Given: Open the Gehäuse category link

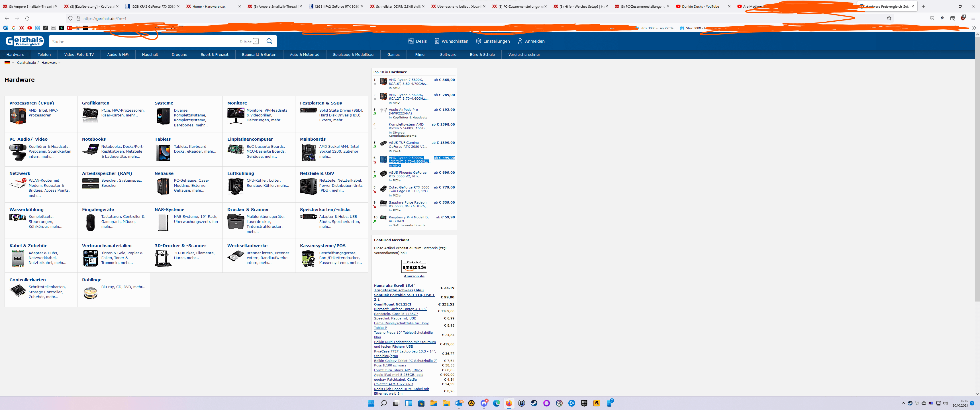Looking at the screenshot, I should (164, 173).
